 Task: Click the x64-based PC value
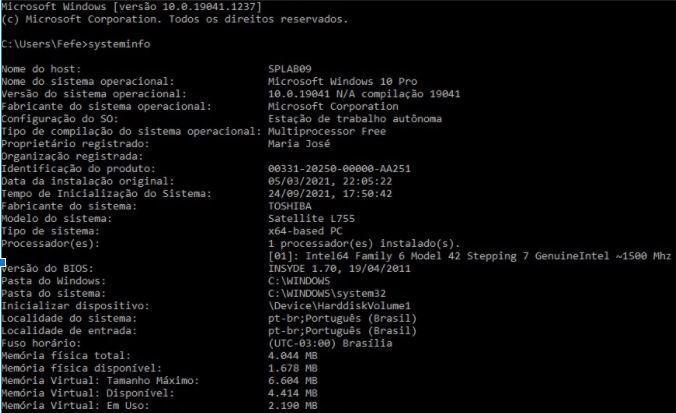tap(305, 231)
